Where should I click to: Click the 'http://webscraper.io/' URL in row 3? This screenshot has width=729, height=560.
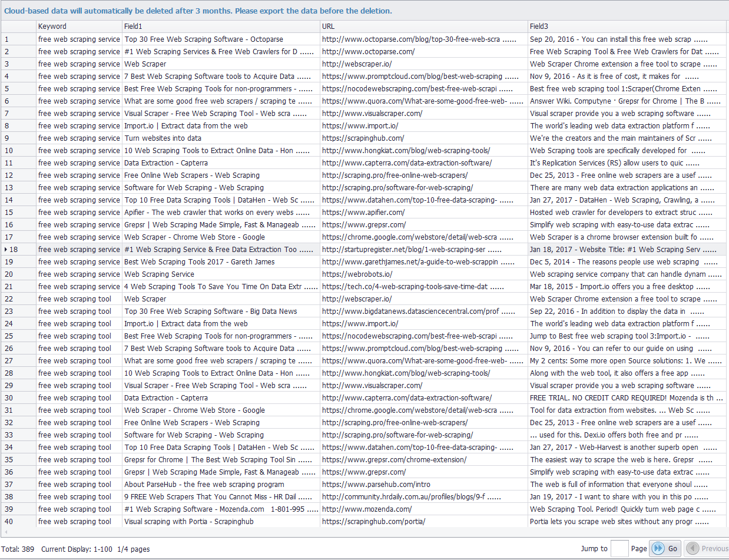click(x=424, y=64)
